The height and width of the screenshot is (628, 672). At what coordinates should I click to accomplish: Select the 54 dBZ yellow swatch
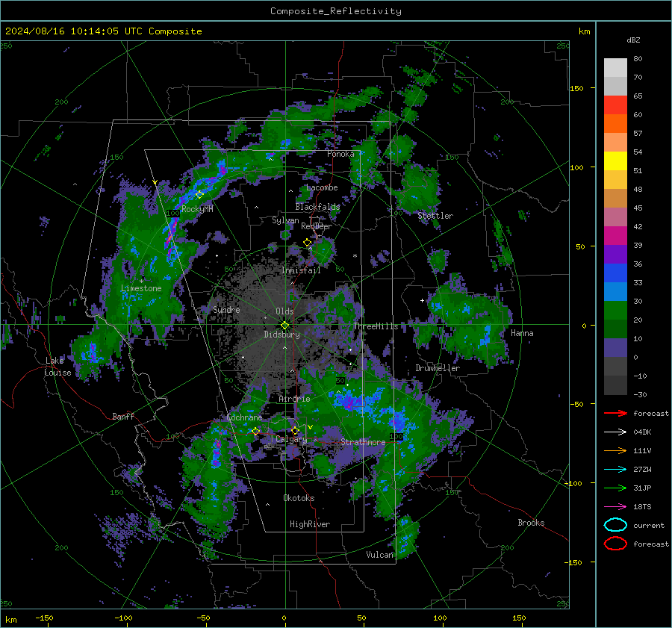point(615,161)
